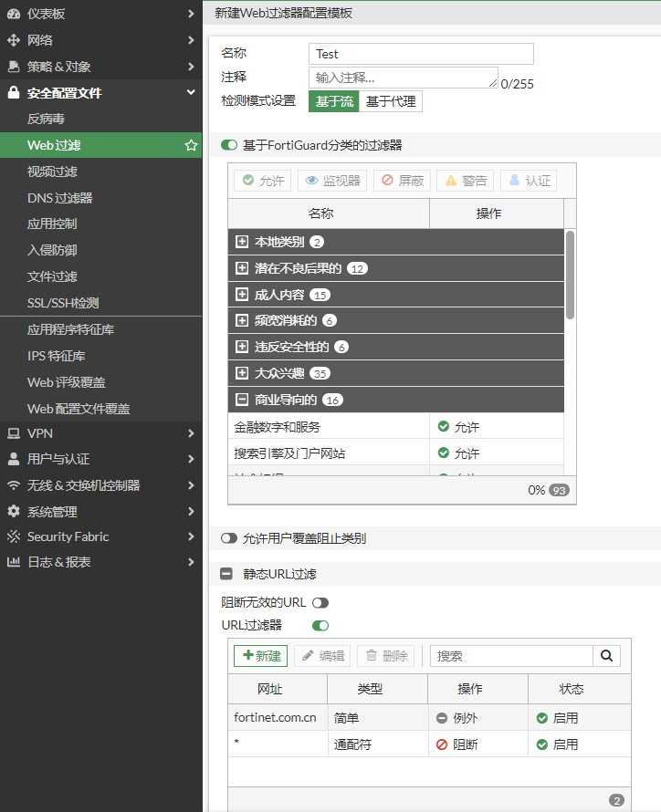661x812 pixels.
Task: Click the 系统管理 gear icon
Action: pos(13,512)
